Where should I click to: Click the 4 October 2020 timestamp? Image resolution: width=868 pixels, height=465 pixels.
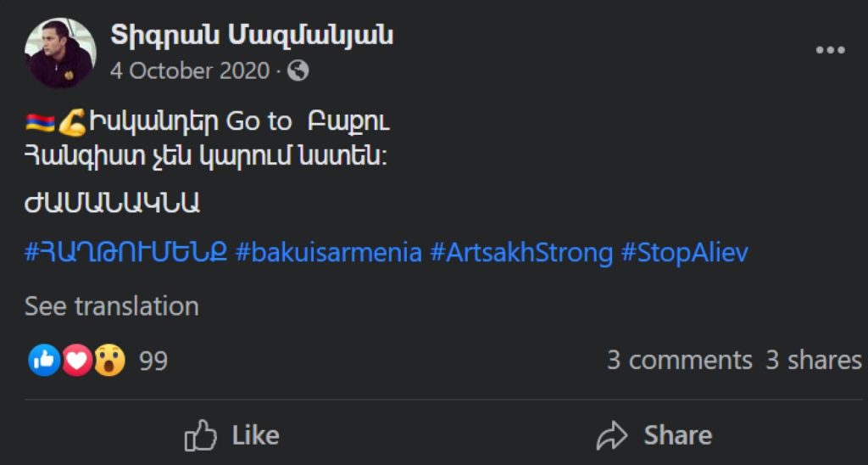189,71
